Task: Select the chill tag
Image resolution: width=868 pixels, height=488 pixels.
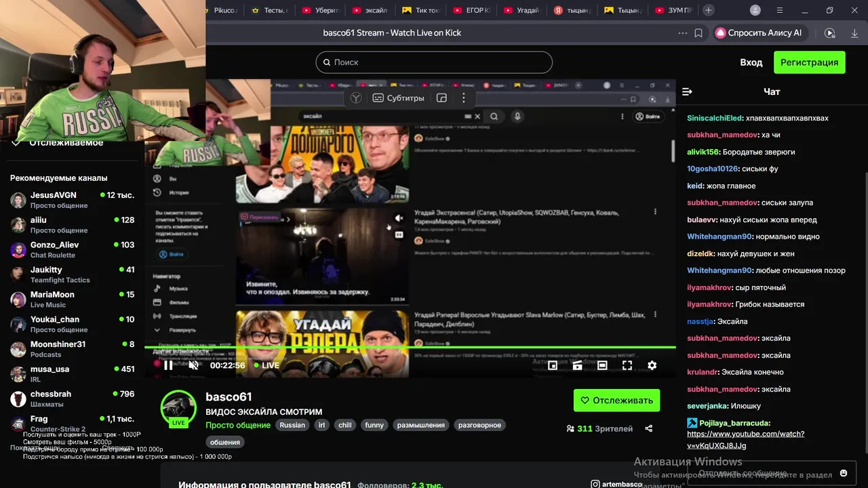Action: click(345, 425)
